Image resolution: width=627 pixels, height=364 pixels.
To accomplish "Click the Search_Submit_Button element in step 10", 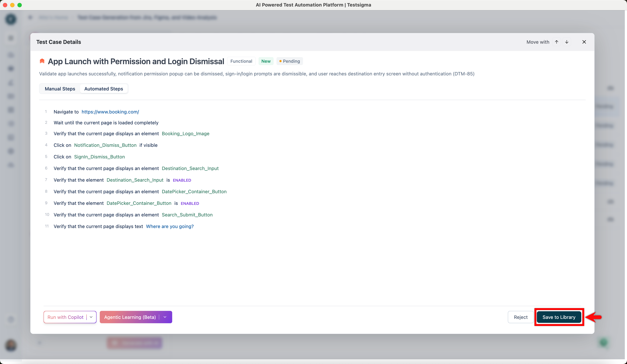I will [x=187, y=215].
